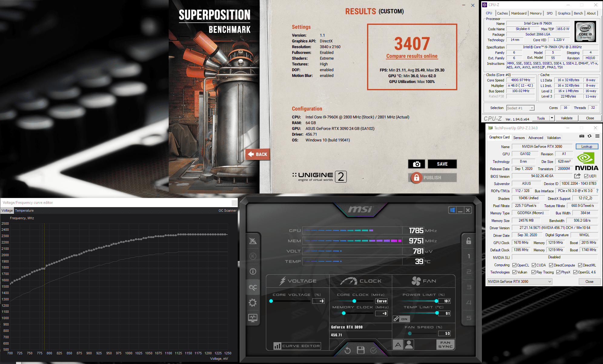
Task: Take GPU-Z screenshot with camera icon
Action: [x=582, y=136]
